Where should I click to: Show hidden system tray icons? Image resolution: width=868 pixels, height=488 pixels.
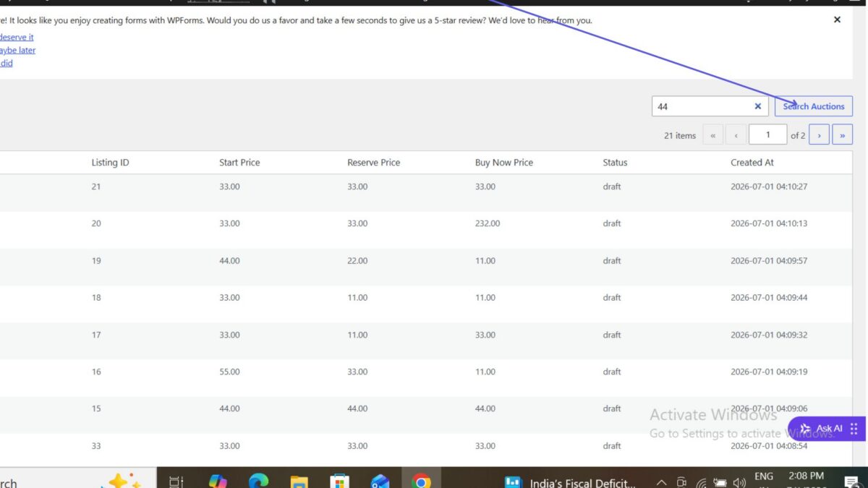(661, 482)
